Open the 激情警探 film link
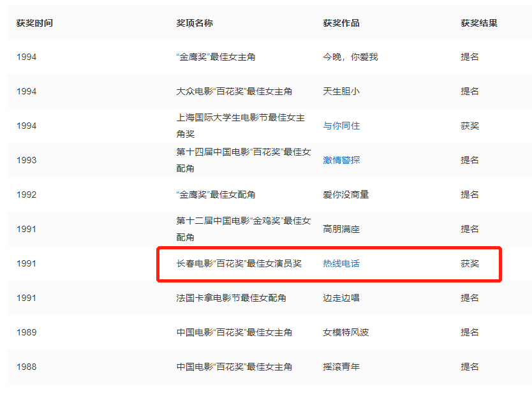Viewport: 532px width, 396px height. [341, 160]
